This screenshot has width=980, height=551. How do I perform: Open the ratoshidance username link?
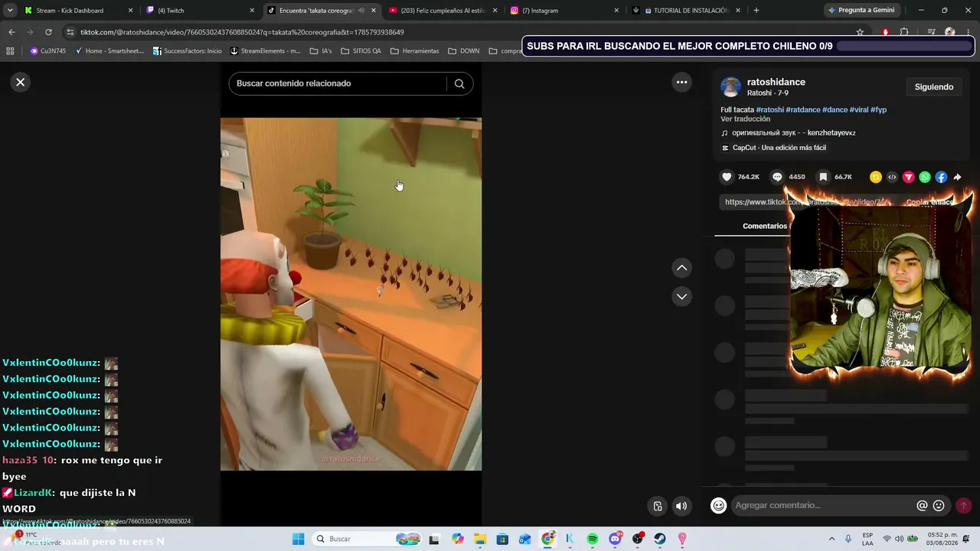point(776,82)
